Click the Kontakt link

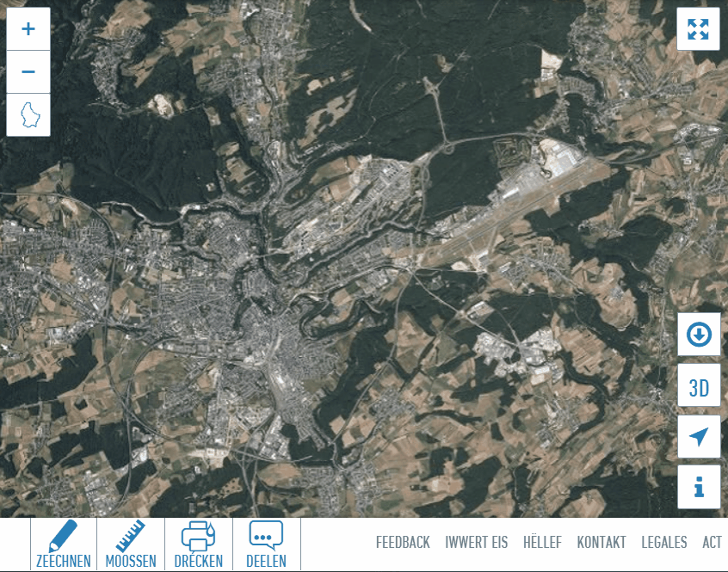pyautogui.click(x=602, y=543)
